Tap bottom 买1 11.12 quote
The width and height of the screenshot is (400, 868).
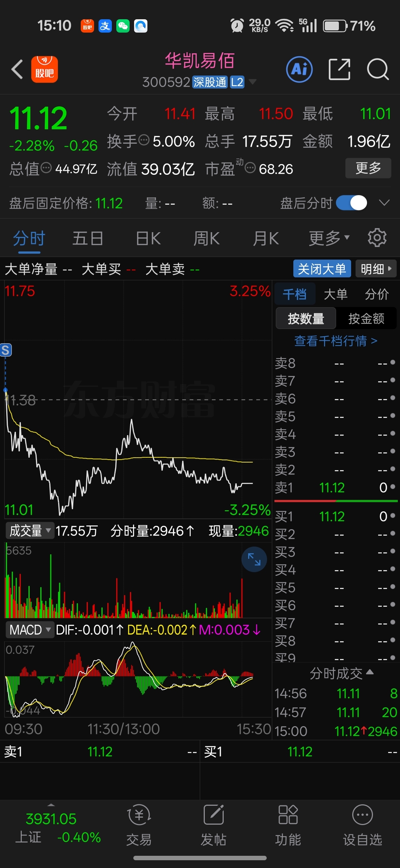pos(300,752)
